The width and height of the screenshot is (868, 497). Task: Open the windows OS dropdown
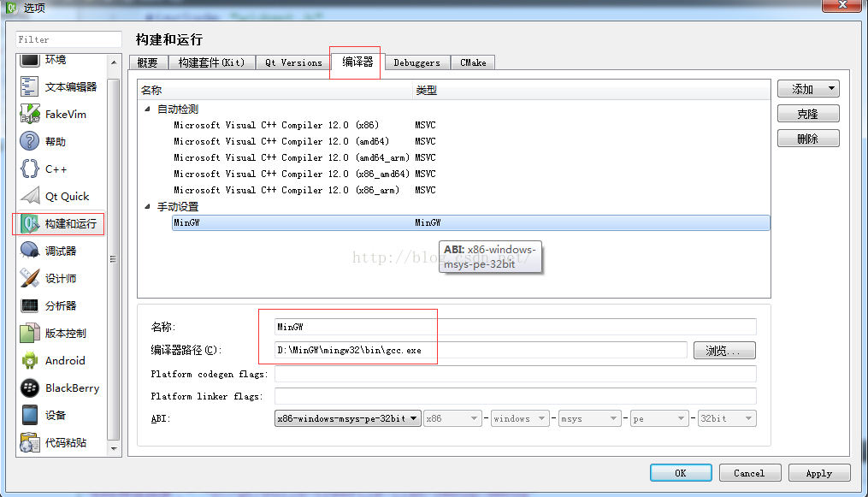(x=520, y=418)
